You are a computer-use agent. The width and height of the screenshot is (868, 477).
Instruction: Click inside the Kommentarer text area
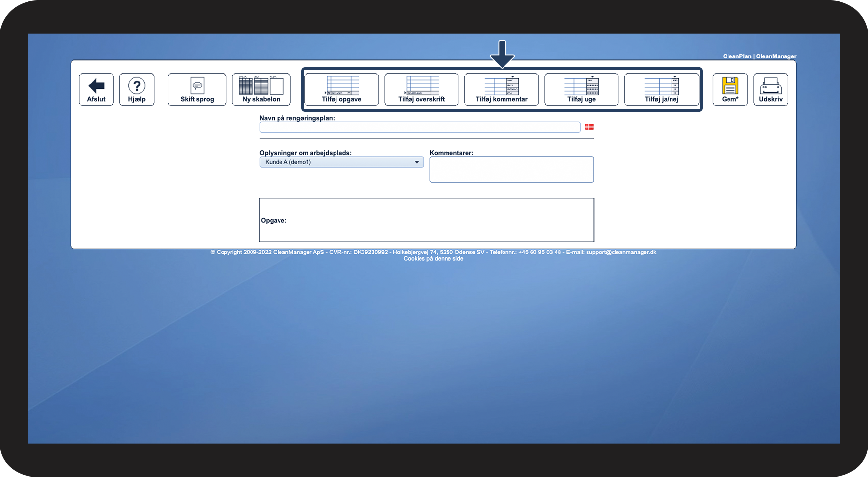(511, 169)
